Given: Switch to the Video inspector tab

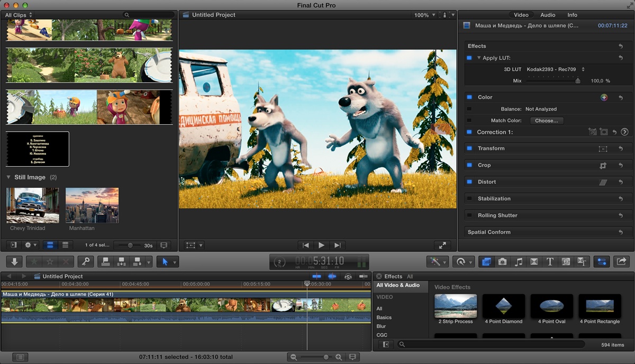Looking at the screenshot, I should pyautogui.click(x=521, y=15).
